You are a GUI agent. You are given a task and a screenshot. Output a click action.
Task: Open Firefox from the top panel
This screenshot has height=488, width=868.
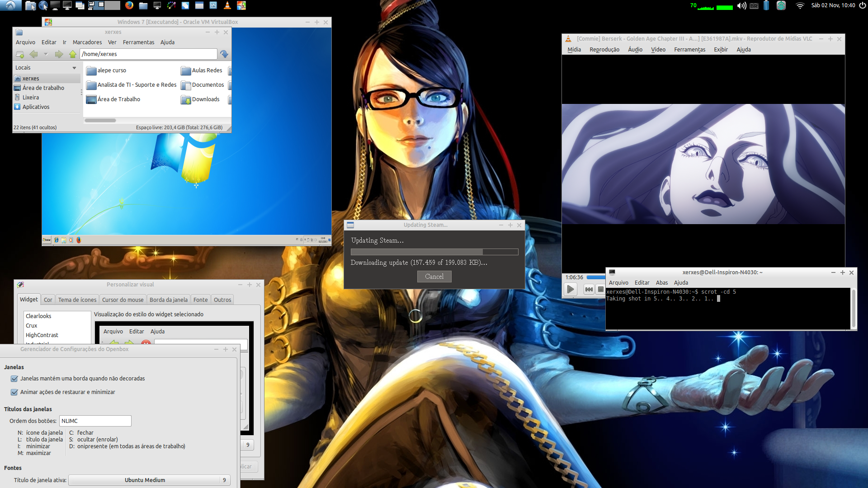129,5
